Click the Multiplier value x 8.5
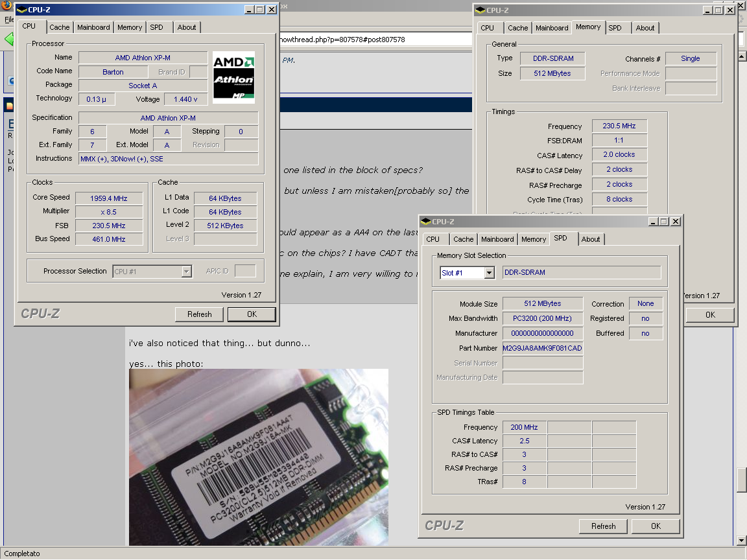This screenshot has width=747, height=560. [109, 212]
